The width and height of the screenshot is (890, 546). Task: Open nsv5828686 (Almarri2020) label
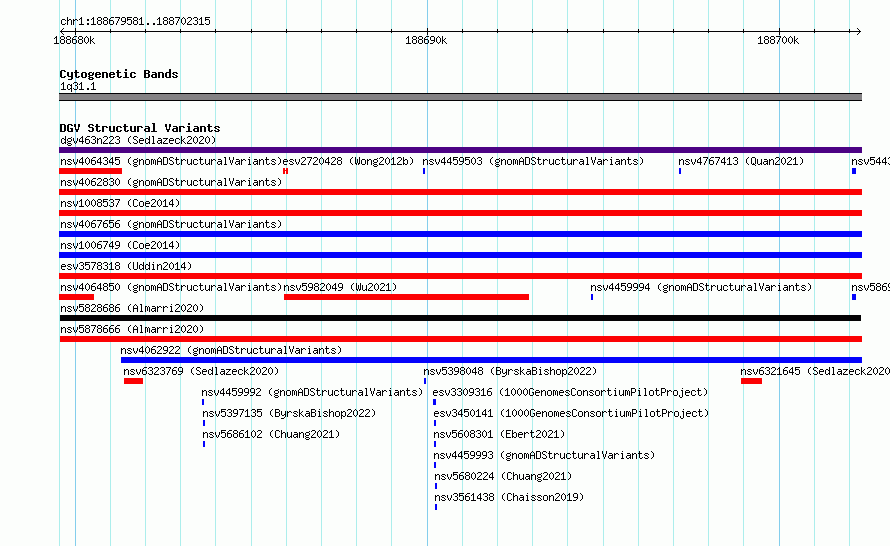point(132,308)
